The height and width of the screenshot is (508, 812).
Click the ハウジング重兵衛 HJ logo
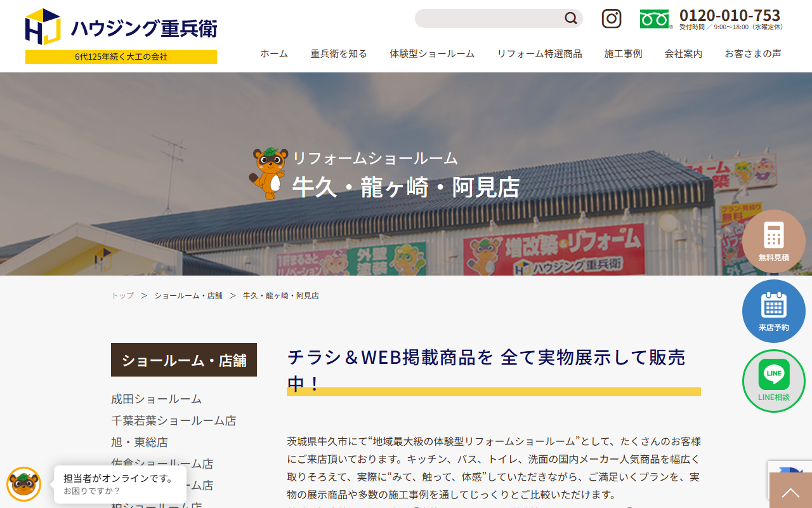pos(121,27)
